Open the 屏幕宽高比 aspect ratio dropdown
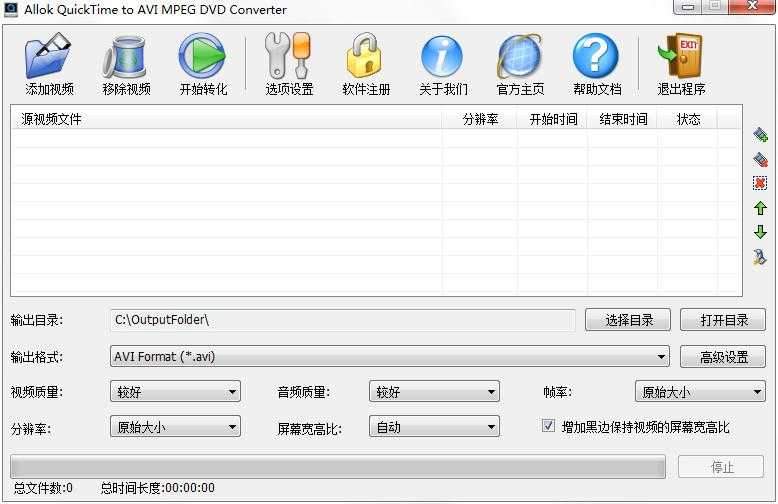This screenshot has width=778, height=504. (x=434, y=427)
